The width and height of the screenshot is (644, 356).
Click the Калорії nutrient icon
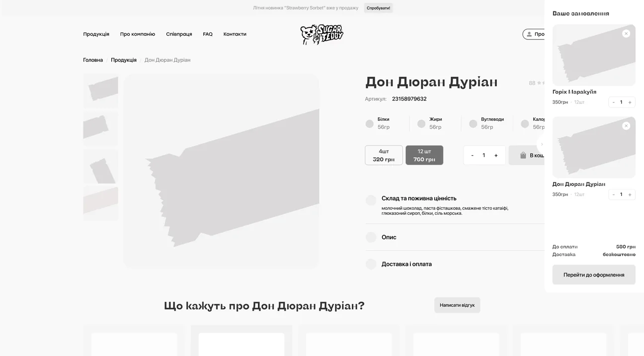click(525, 124)
